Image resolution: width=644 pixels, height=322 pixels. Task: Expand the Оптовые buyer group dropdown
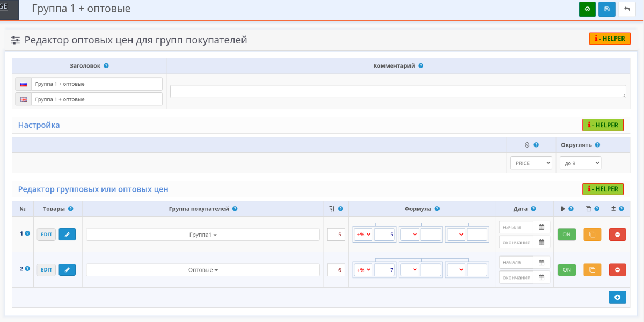[x=203, y=270]
